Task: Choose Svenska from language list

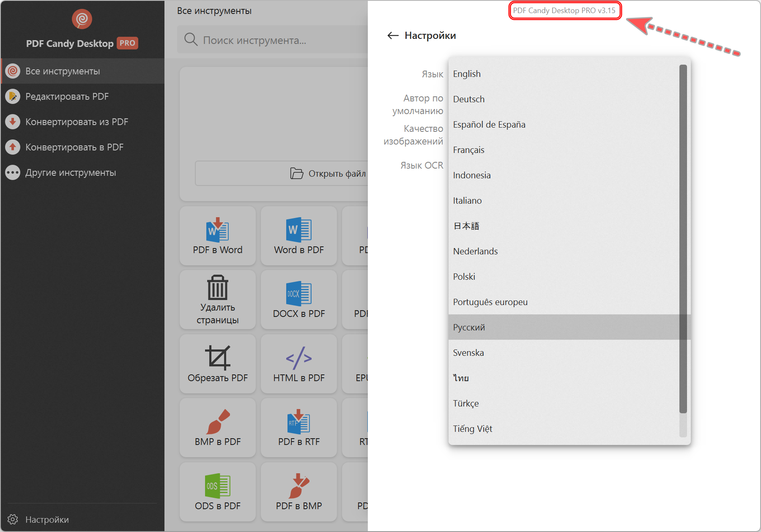Action: pos(564,352)
